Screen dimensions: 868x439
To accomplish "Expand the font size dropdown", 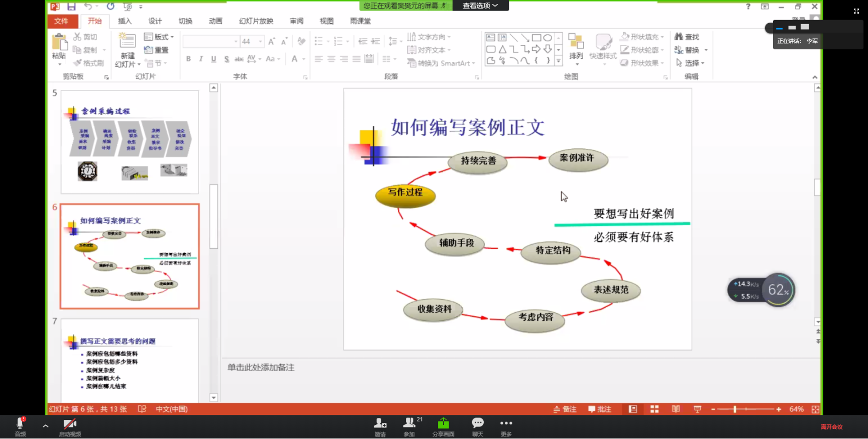I will pyautogui.click(x=260, y=41).
